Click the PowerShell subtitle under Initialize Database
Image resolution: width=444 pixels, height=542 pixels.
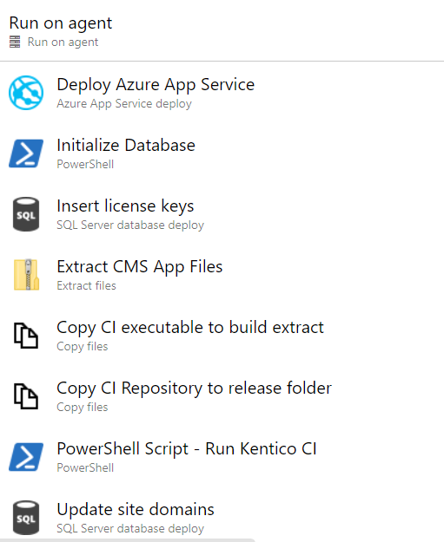85,164
